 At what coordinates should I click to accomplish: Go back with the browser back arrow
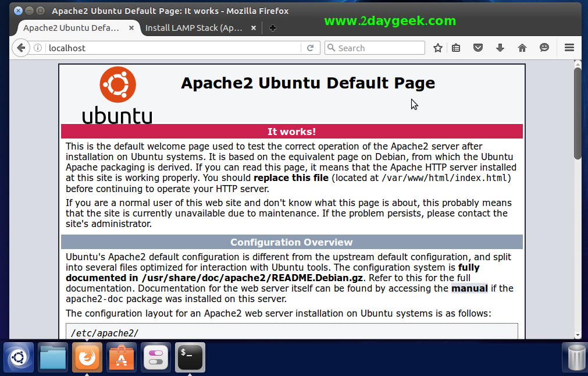click(x=21, y=48)
